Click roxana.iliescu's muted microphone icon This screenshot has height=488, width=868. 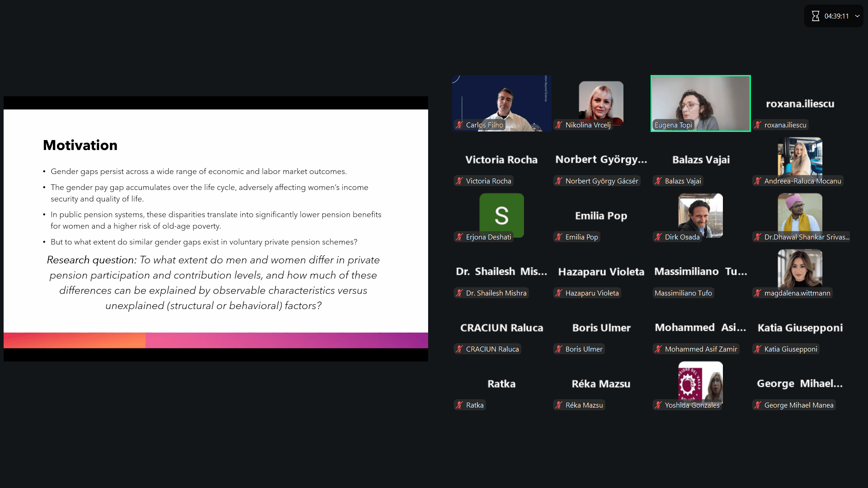click(758, 125)
